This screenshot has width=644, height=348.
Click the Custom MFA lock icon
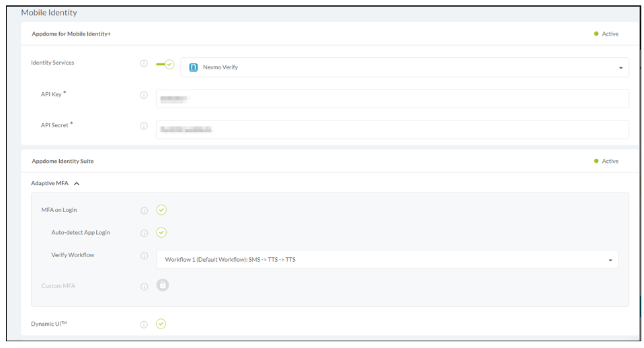163,285
